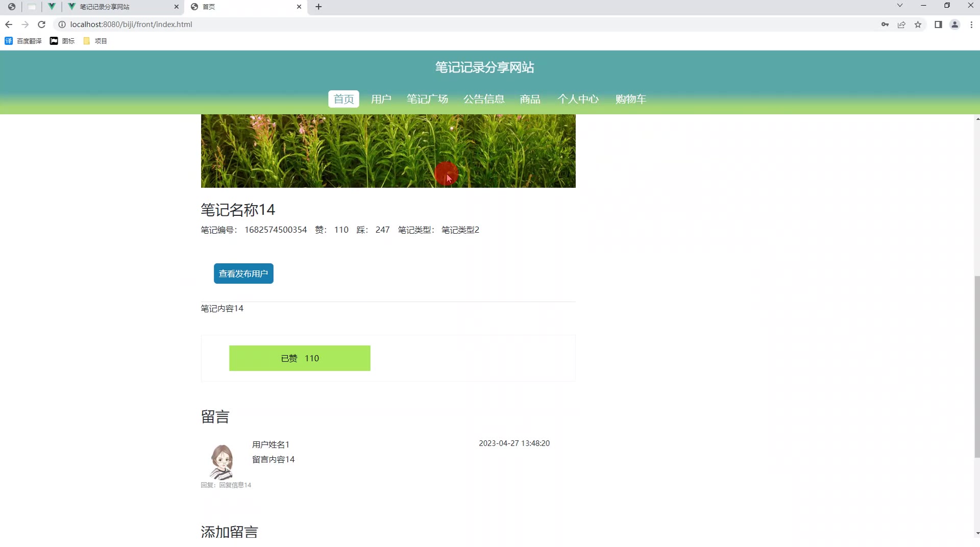Screen dimensions: 980x547
Task: Click comment text 留言内容14
Action: (274, 459)
